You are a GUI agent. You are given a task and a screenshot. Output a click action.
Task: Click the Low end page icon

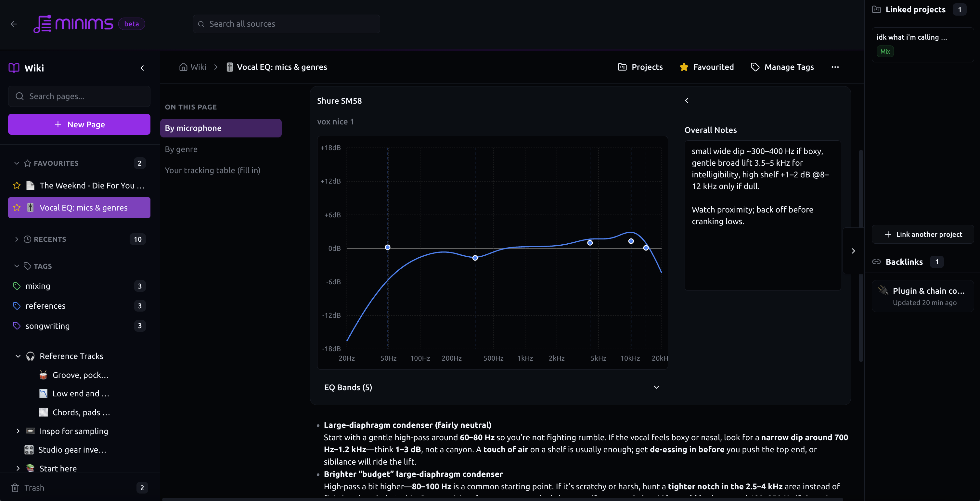tap(43, 393)
